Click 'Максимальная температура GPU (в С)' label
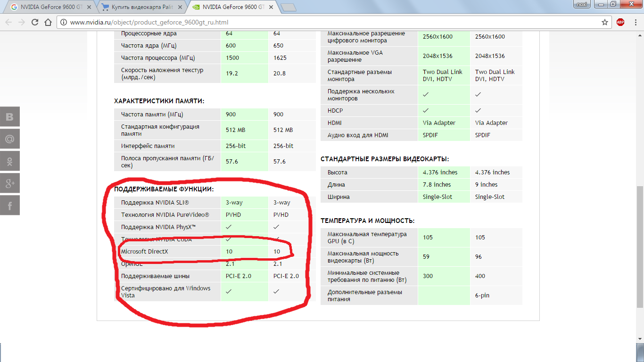 pos(367,238)
